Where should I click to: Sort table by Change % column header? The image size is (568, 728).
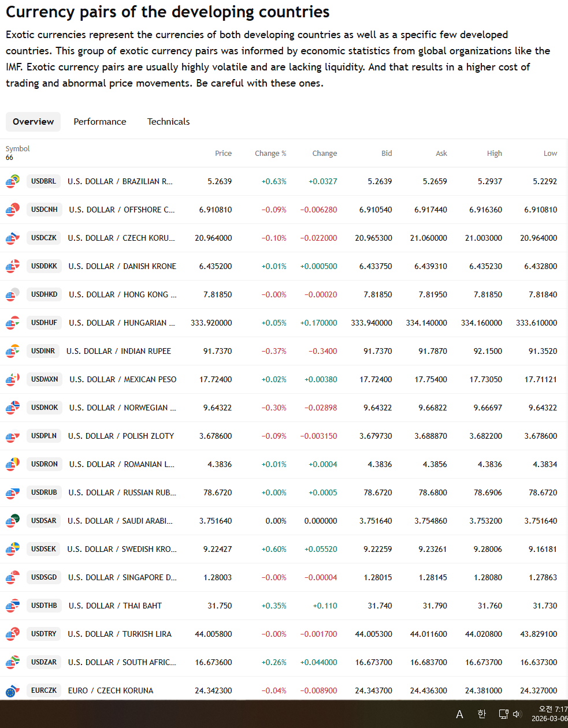270,154
